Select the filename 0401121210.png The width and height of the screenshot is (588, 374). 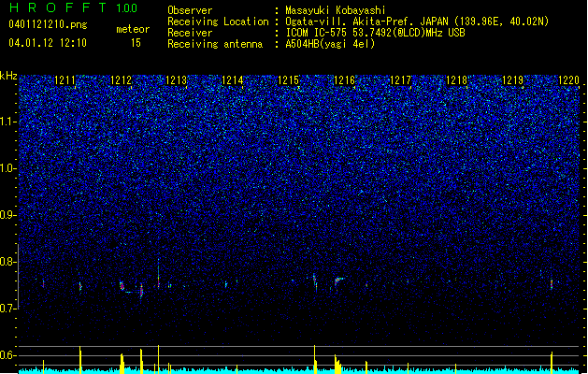click(48, 24)
